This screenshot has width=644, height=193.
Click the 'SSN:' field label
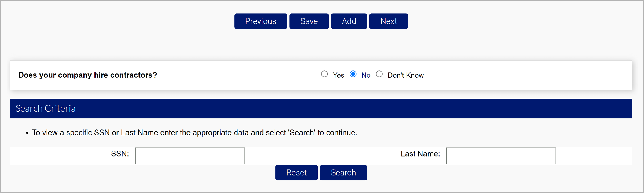pyautogui.click(x=120, y=154)
